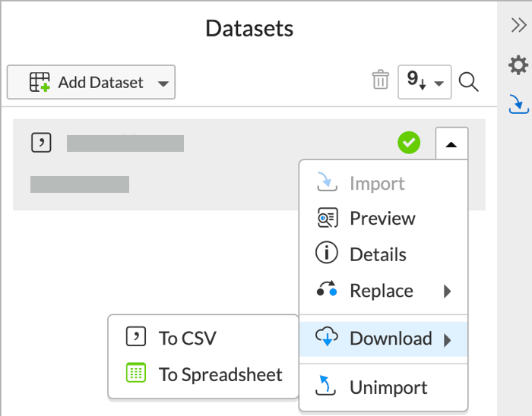
Task: Click the Add Dataset button
Action: [91, 82]
